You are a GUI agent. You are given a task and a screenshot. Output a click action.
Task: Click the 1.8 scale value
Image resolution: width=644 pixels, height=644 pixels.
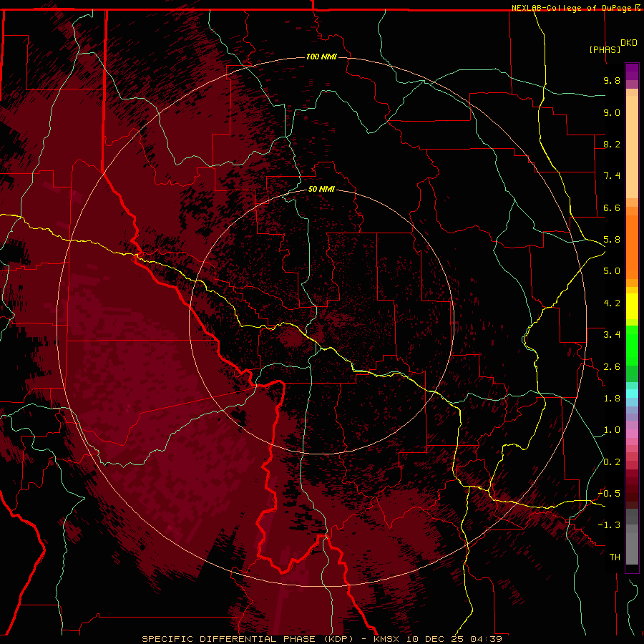[x=612, y=399]
